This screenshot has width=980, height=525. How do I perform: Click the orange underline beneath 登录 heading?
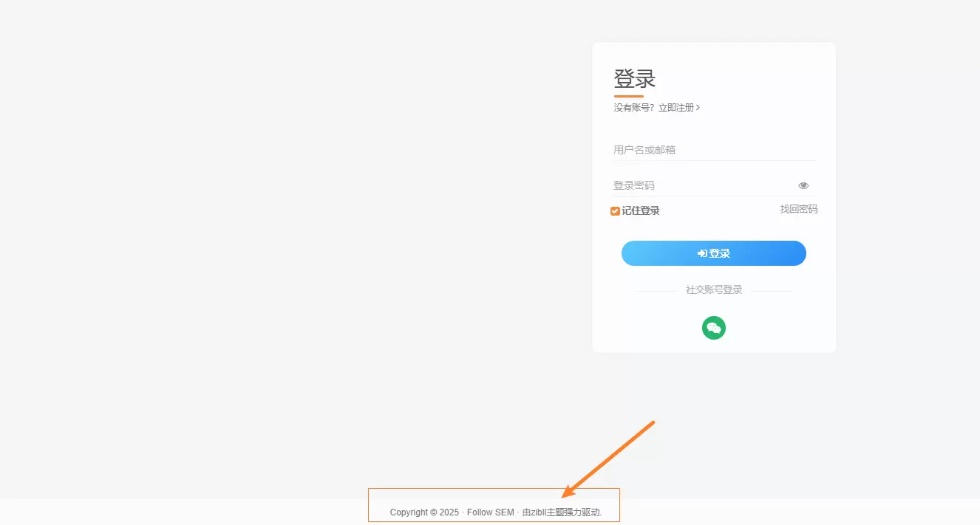tap(629, 96)
